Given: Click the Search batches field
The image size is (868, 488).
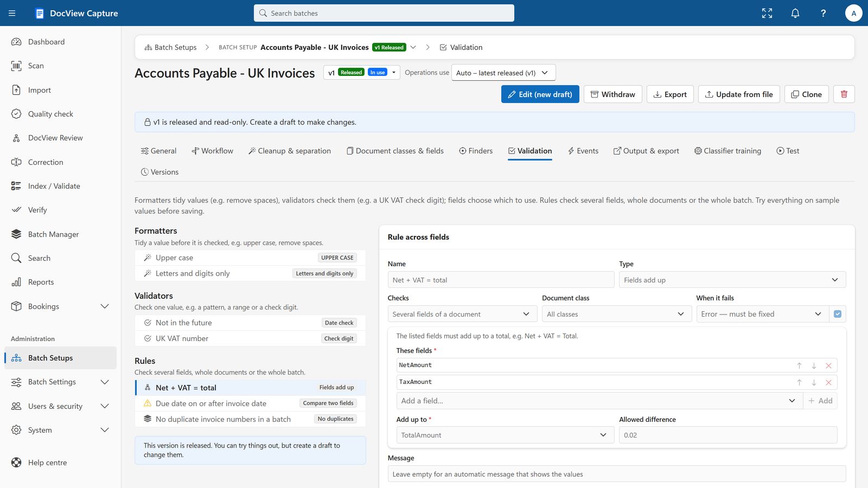Looking at the screenshot, I should click(x=384, y=13).
